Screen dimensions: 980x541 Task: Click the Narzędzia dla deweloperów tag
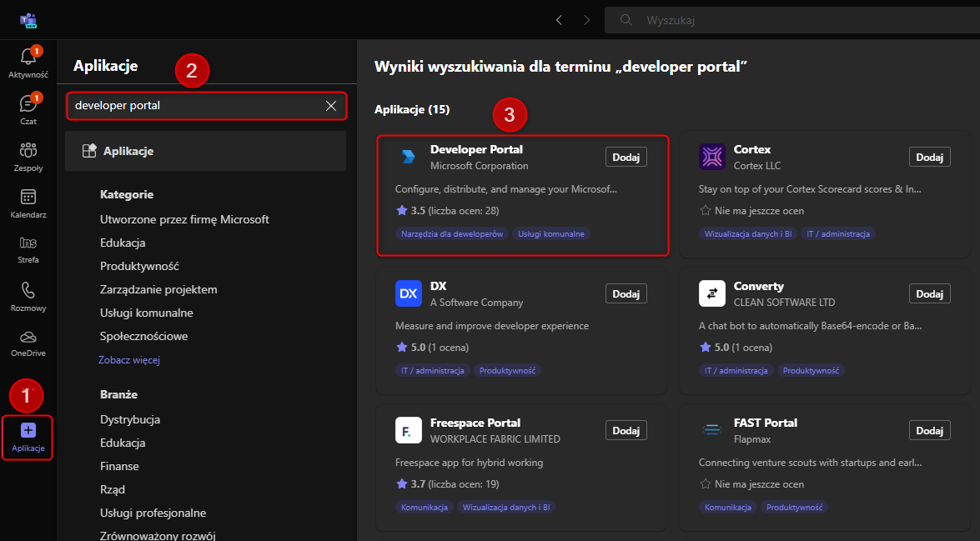click(x=451, y=234)
